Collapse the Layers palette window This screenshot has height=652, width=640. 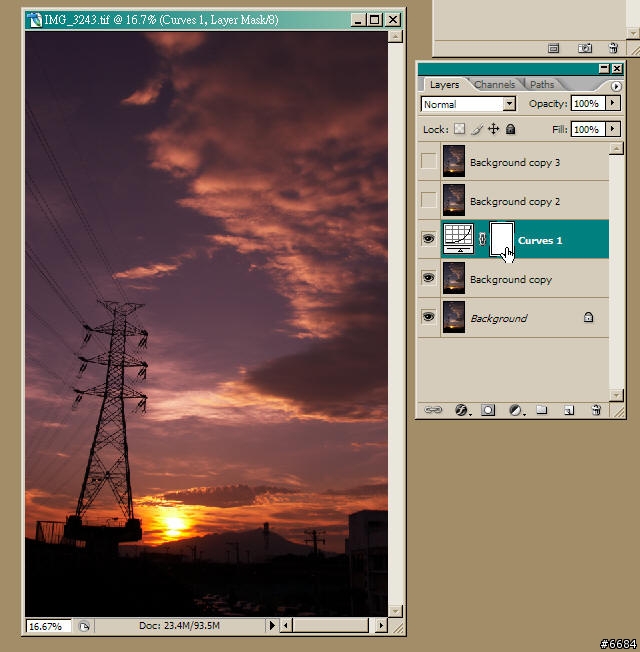[604, 69]
